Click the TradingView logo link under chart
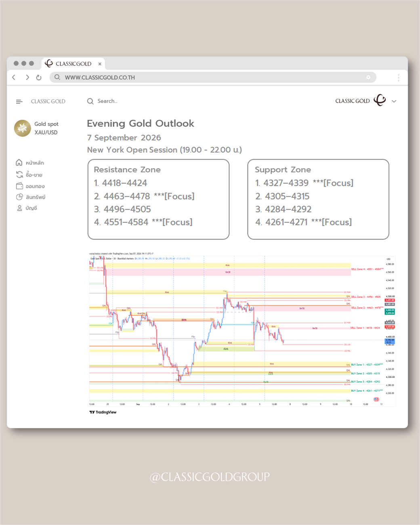Image resolution: width=420 pixels, height=525 pixels. [x=103, y=412]
